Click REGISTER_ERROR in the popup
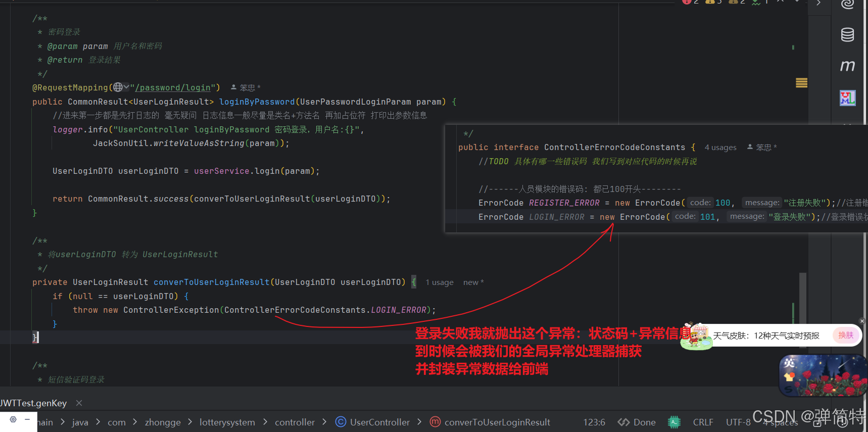This screenshot has height=432, width=868. tap(564, 203)
